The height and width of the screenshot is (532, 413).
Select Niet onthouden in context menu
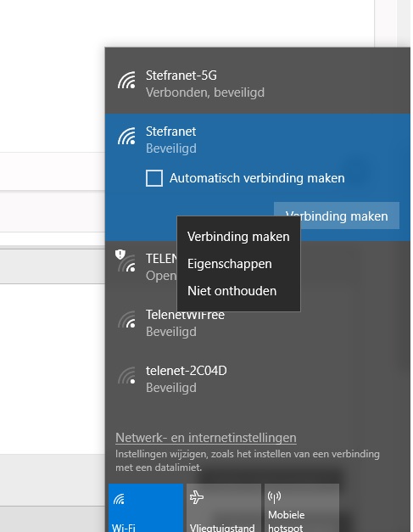(232, 291)
